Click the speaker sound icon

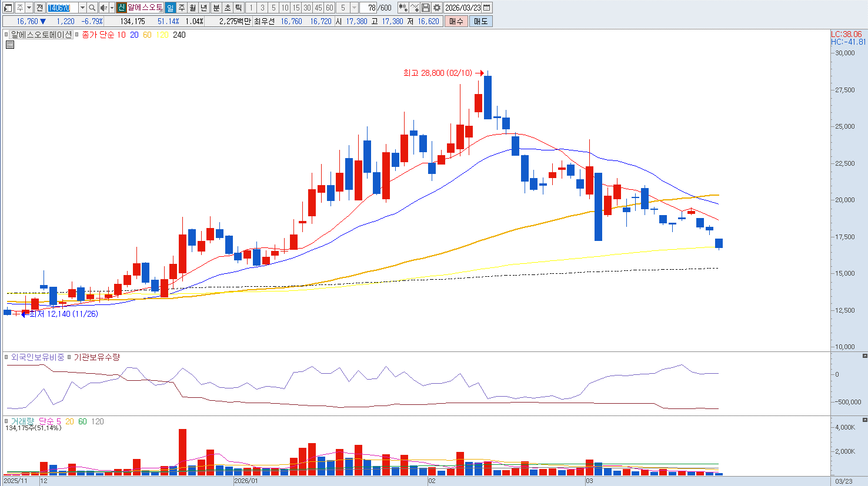click(103, 8)
